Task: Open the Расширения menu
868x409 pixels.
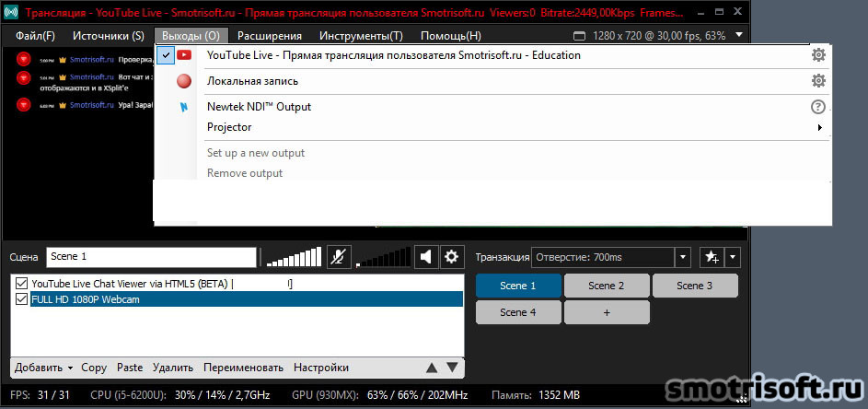Action: 270,36
